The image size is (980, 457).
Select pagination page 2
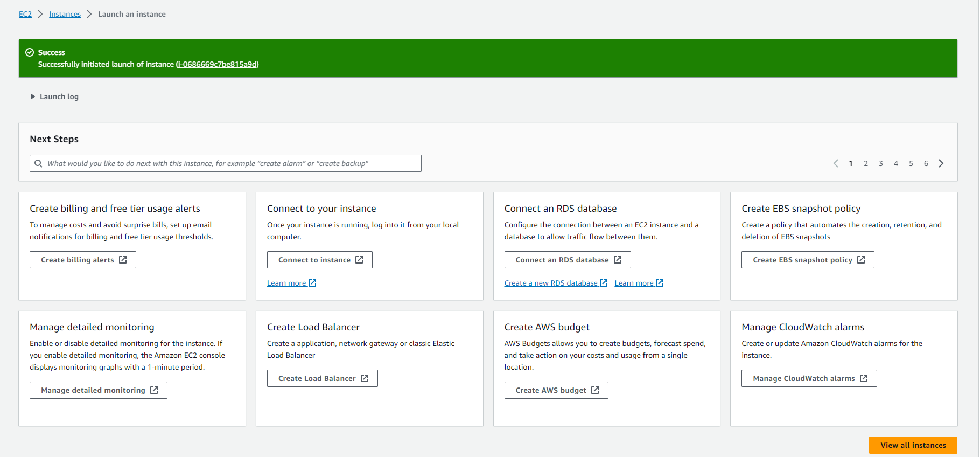(x=866, y=163)
